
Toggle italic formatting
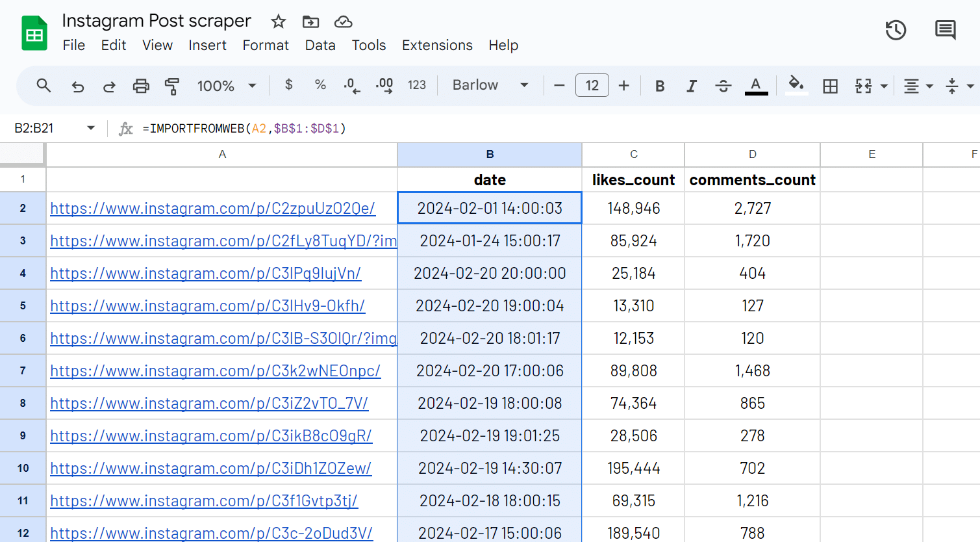click(x=692, y=86)
